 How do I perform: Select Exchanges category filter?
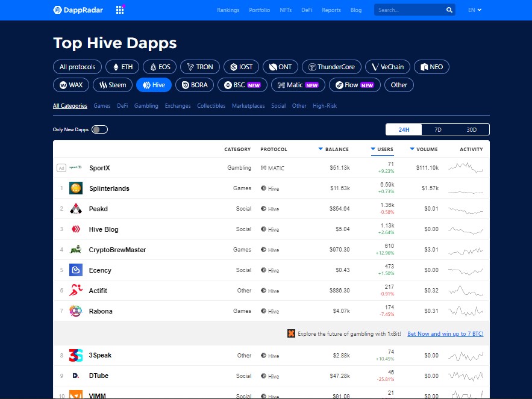coord(178,106)
